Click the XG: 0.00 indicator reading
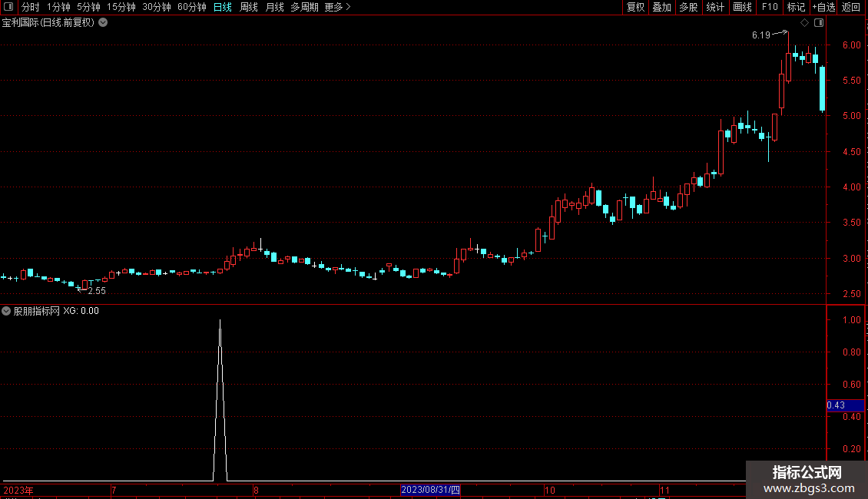Screen dimensions: 868x499 [x=81, y=311]
